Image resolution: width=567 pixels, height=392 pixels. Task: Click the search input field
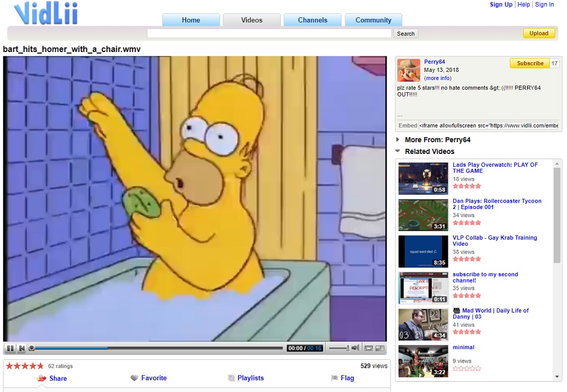point(270,34)
